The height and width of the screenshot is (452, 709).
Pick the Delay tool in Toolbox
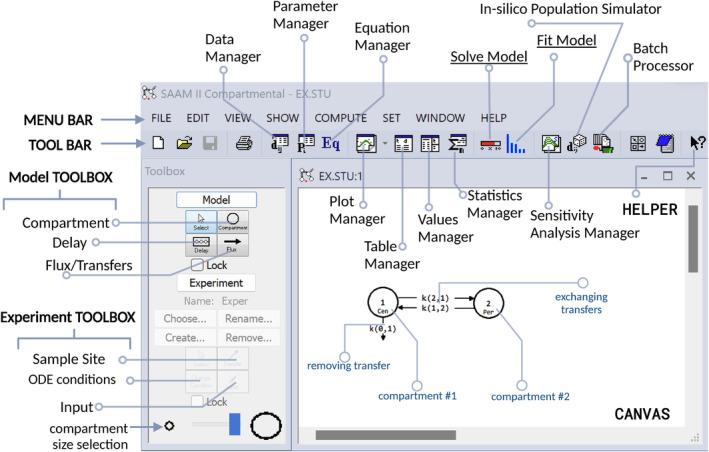201,245
